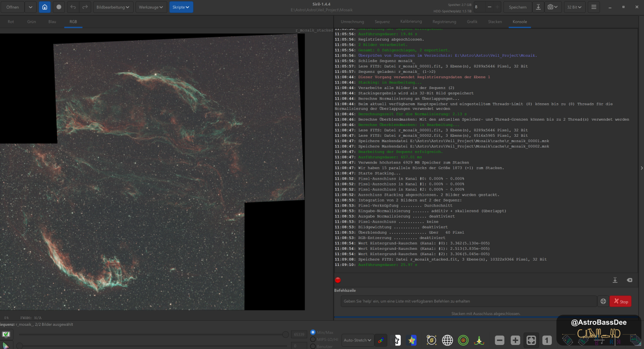Image resolution: width=644 pixels, height=349 pixels.
Task: Open the Stacken tab
Action: [x=495, y=21]
